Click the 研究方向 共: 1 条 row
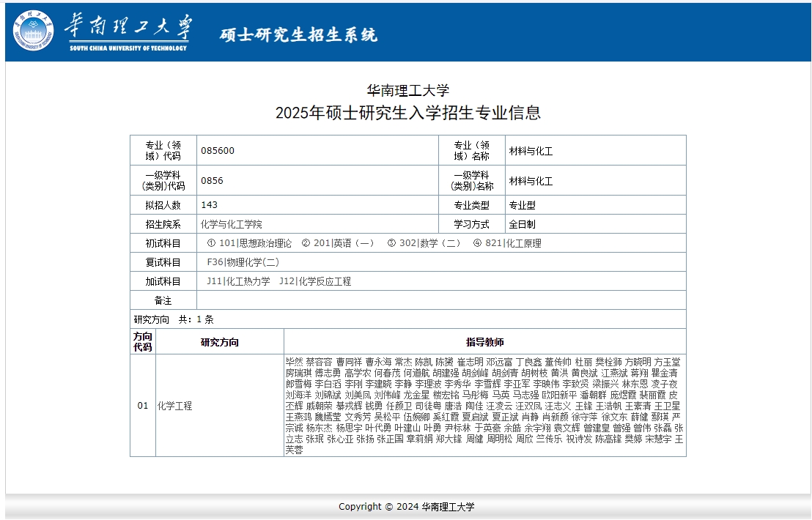 point(408,319)
